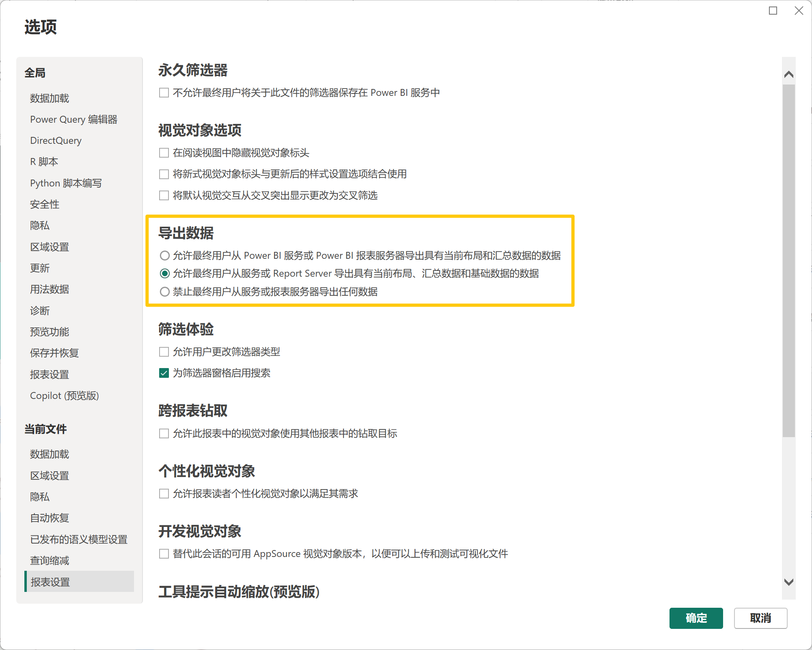
Task: Check 替代此会话的可用 AppSource 视觉对象版本
Action: [164, 554]
